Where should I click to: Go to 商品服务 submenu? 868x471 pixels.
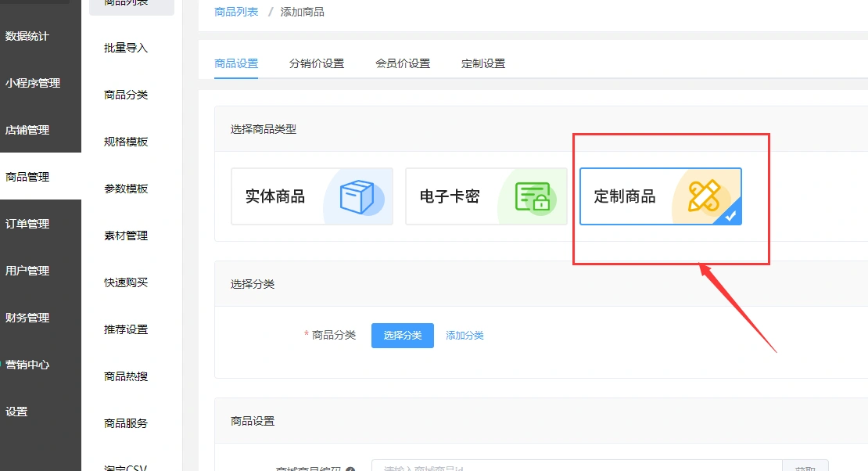[126, 423]
